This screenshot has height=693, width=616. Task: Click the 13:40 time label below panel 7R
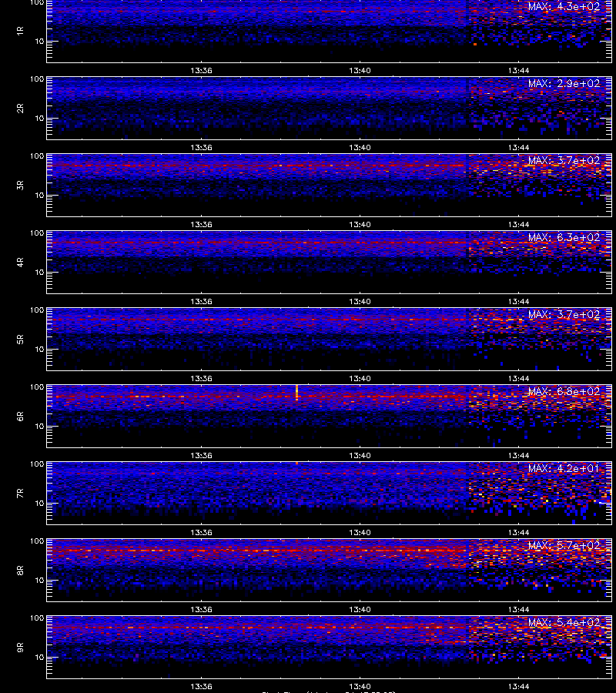tap(360, 533)
